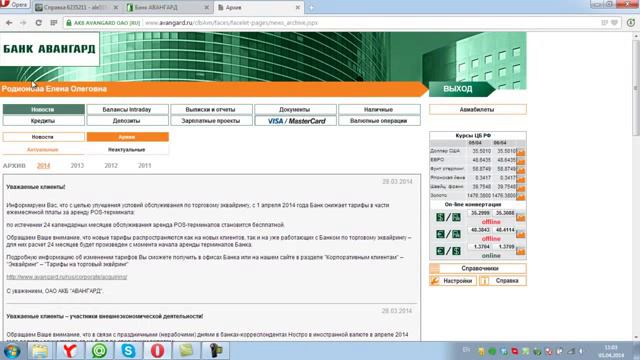Image resolution: width=640 pixels, height=360 pixels.
Task: Open the chart icon for ЕВРО rate
Action: coord(521,161)
